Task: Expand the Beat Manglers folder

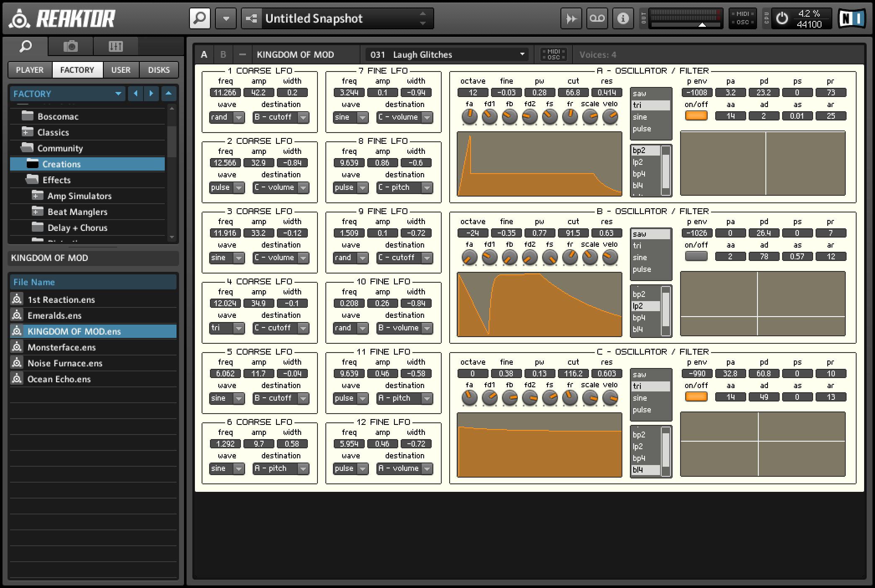Action: (x=37, y=212)
